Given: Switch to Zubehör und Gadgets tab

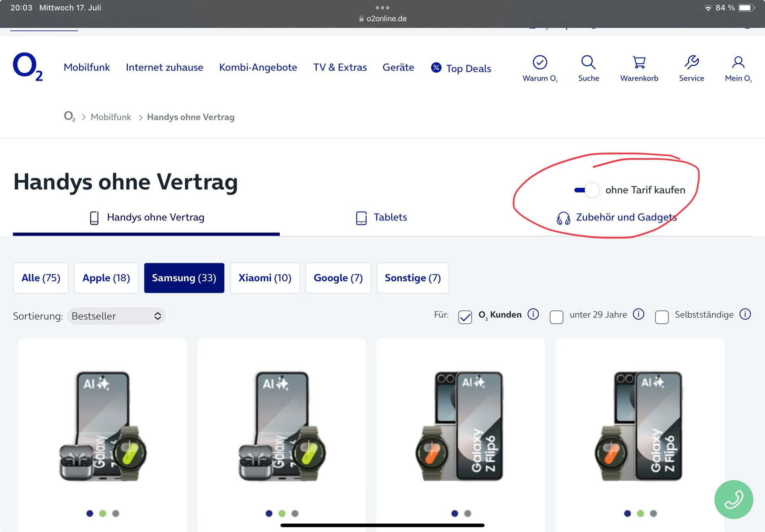Looking at the screenshot, I should pos(616,218).
